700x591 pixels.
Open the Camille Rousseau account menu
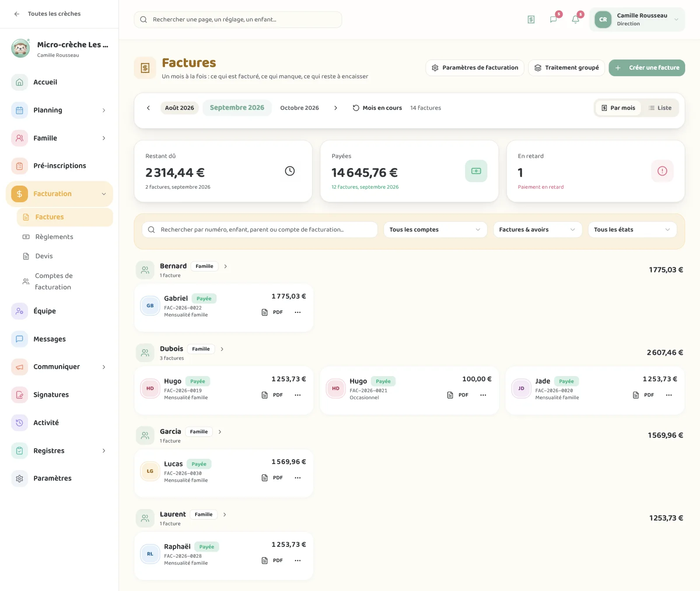click(637, 19)
